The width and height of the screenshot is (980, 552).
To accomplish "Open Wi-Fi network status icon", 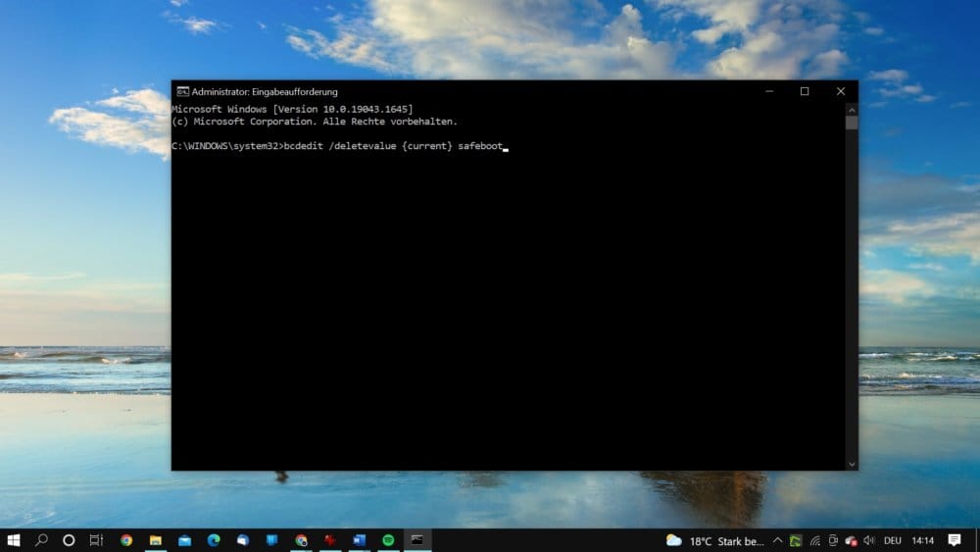I will pos(815,541).
